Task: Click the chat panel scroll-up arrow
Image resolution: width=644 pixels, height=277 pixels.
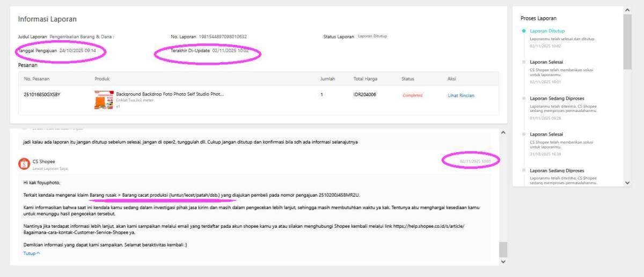Action: tap(503, 132)
